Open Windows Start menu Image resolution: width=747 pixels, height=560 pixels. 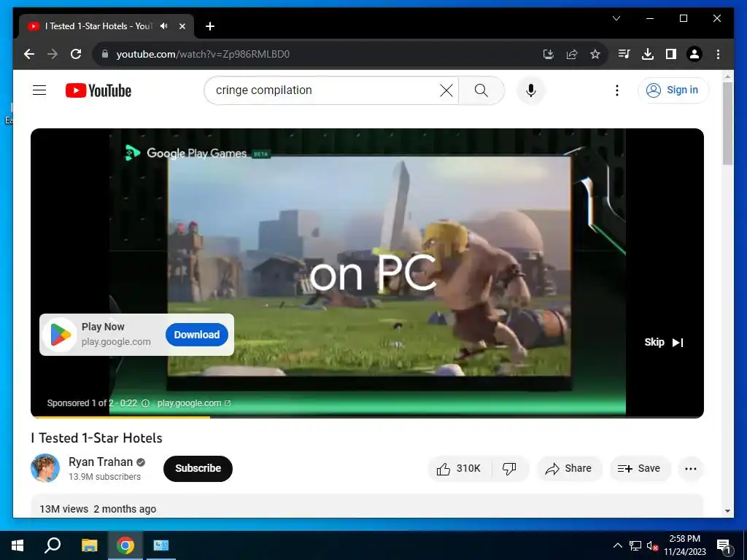click(18, 545)
